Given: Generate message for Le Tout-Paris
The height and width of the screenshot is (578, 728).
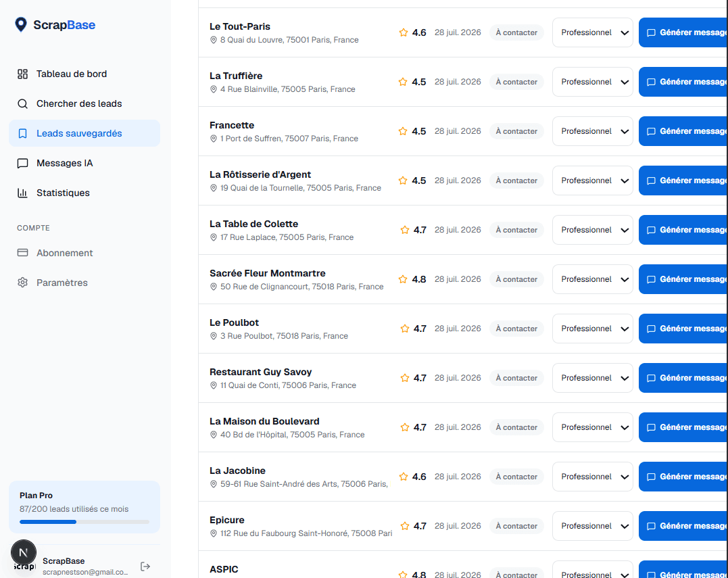Looking at the screenshot, I should pyautogui.click(x=683, y=32).
